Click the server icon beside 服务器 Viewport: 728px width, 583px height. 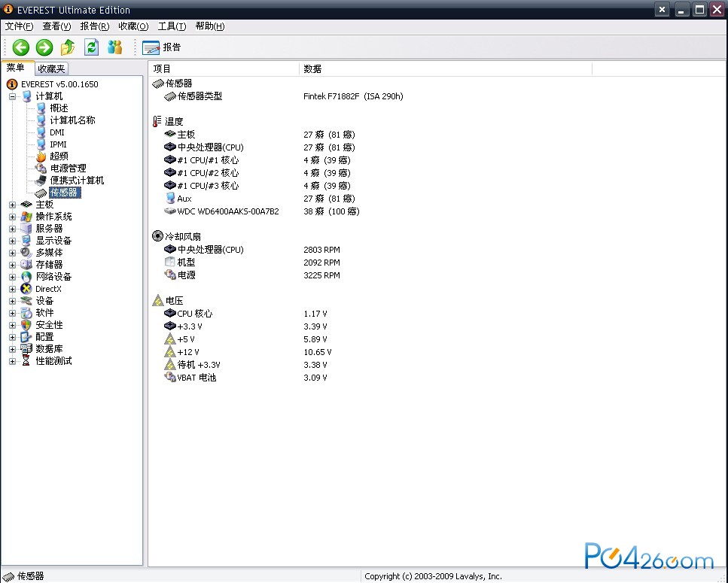pos(26,229)
